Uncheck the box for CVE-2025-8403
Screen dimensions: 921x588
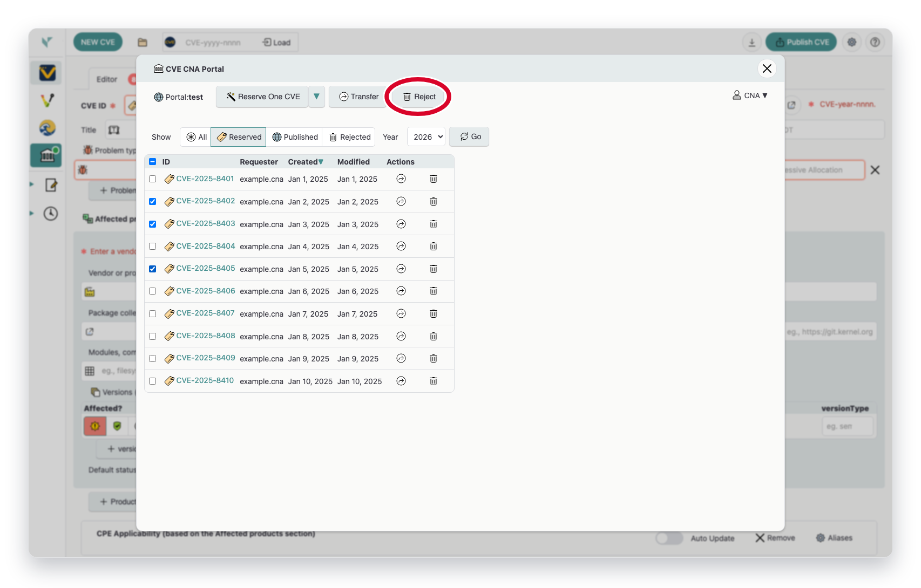[153, 224]
